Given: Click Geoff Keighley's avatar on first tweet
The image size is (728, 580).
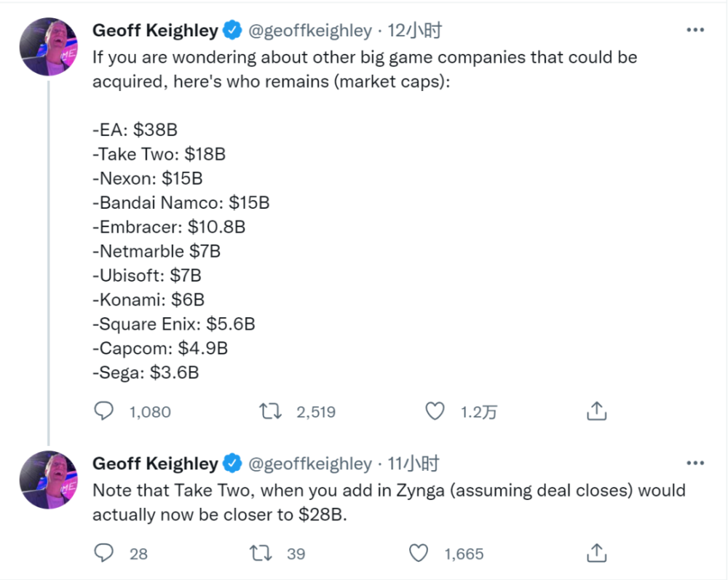Looking at the screenshot, I should click(48, 46).
